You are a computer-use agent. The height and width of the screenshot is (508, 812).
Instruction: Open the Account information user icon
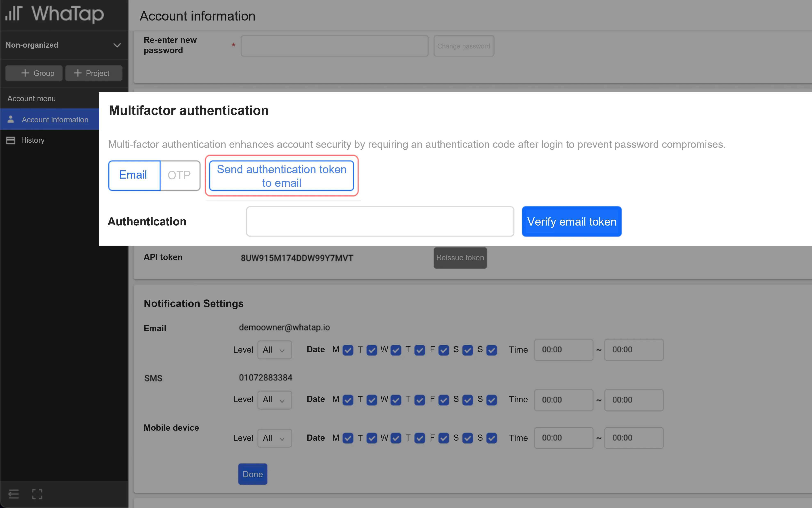[11, 119]
